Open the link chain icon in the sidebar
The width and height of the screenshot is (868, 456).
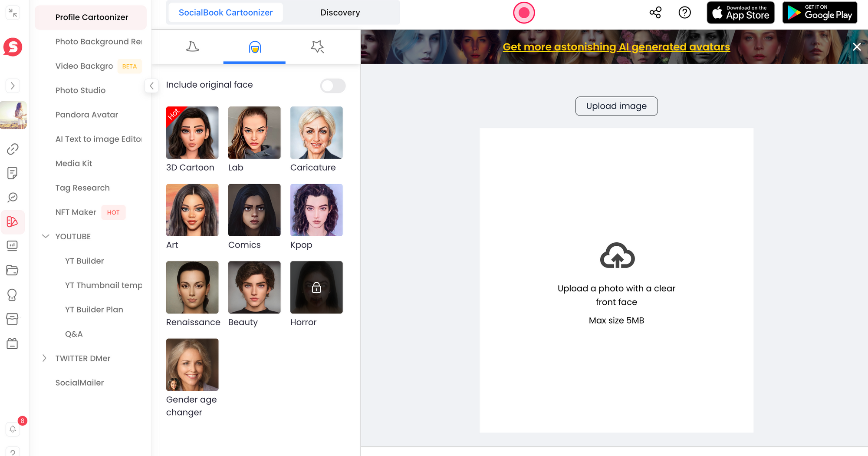(x=13, y=149)
